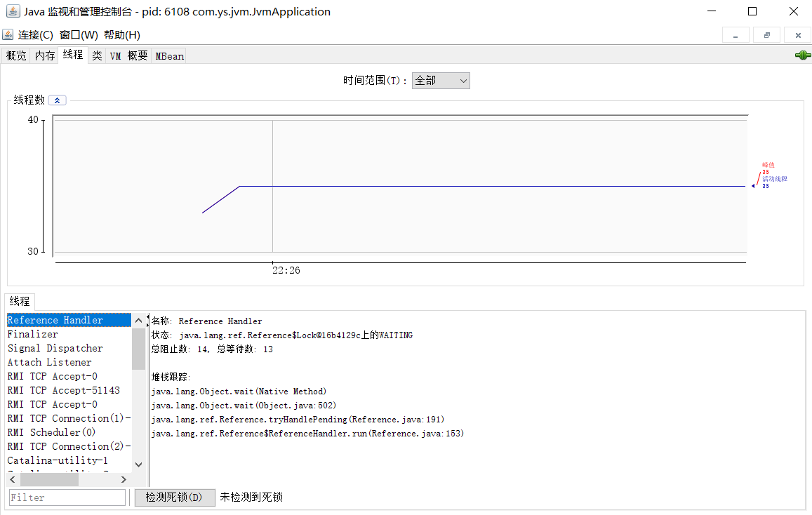
Task: Click the thread Filter input field
Action: (67, 497)
